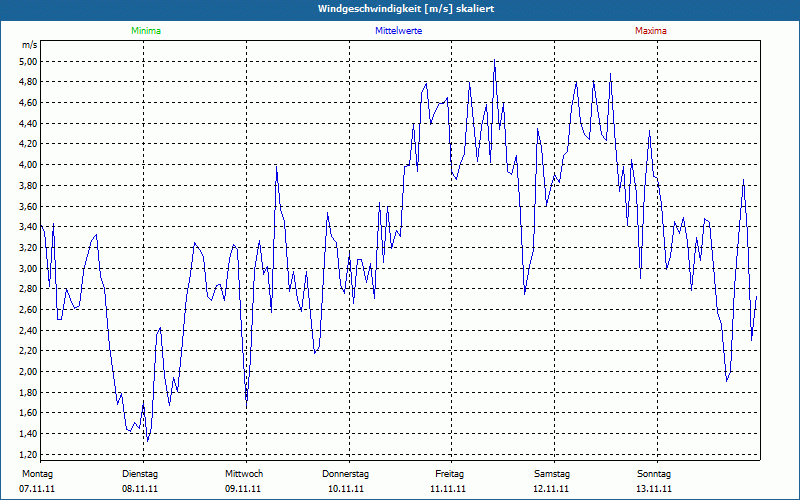Click the Mittelwerte legend label
800x500 pixels.
398,31
